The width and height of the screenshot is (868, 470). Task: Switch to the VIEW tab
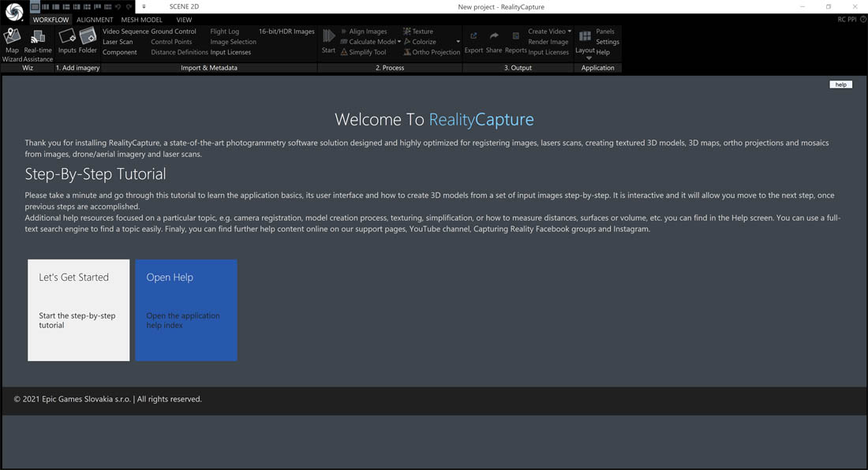[184, 20]
